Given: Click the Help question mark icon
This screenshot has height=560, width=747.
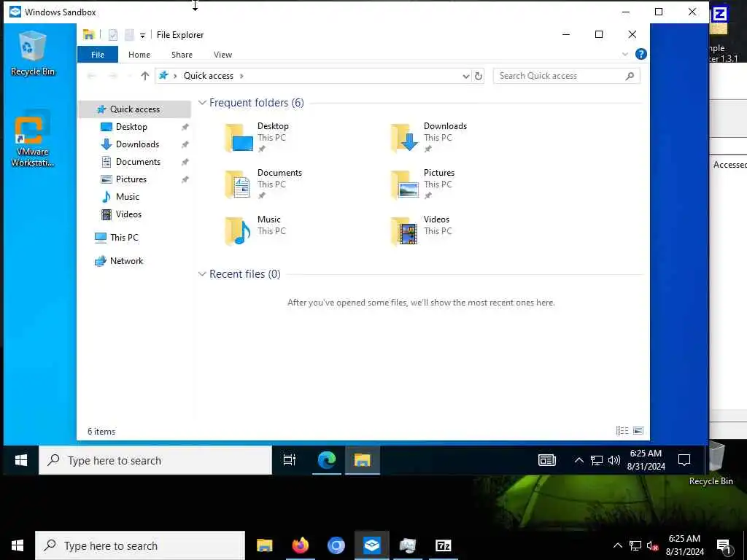Looking at the screenshot, I should pos(640,54).
